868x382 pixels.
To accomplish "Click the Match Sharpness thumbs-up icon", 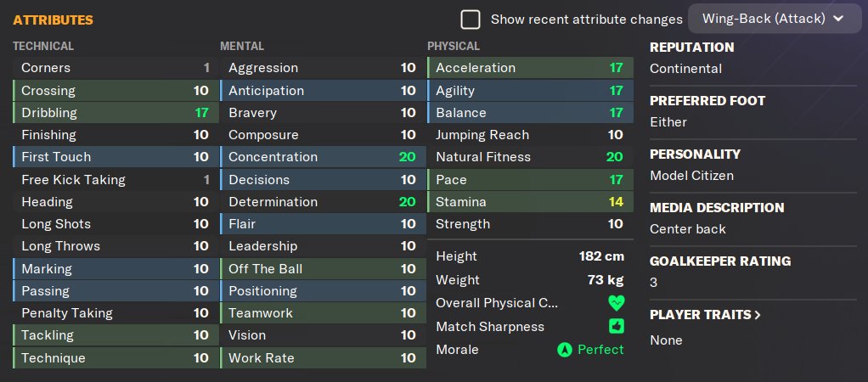I will (x=616, y=326).
